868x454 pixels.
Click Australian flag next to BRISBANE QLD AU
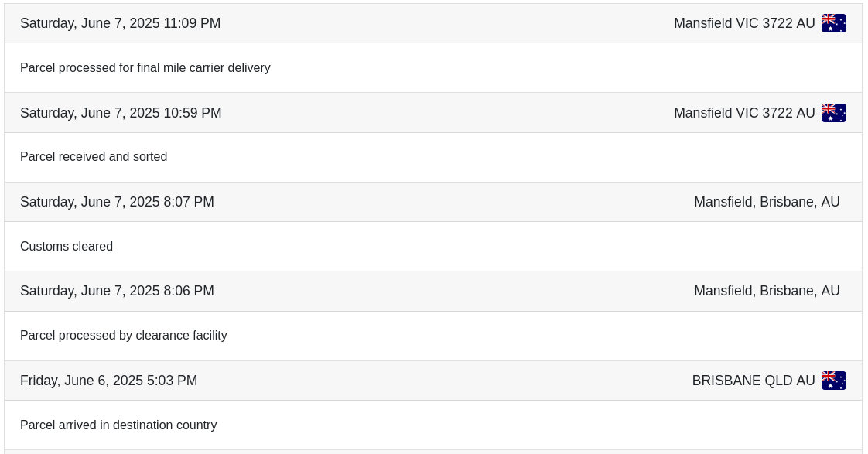(x=833, y=381)
